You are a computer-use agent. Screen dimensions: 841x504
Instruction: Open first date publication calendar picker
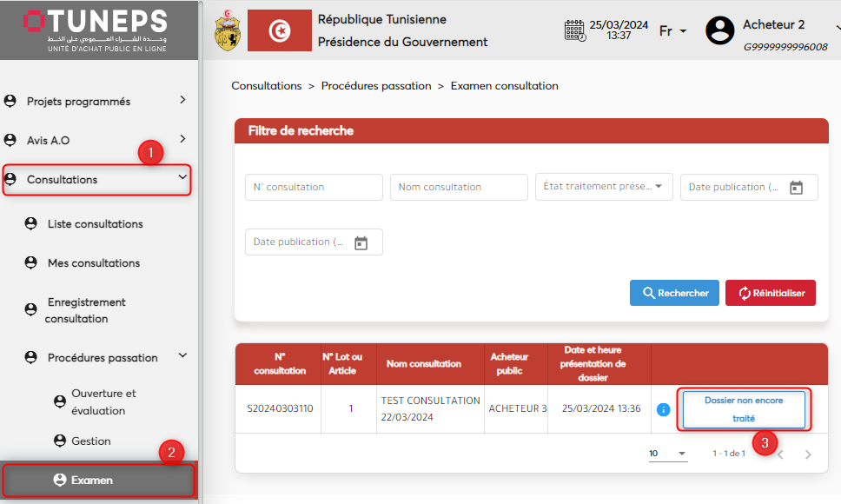pos(796,188)
